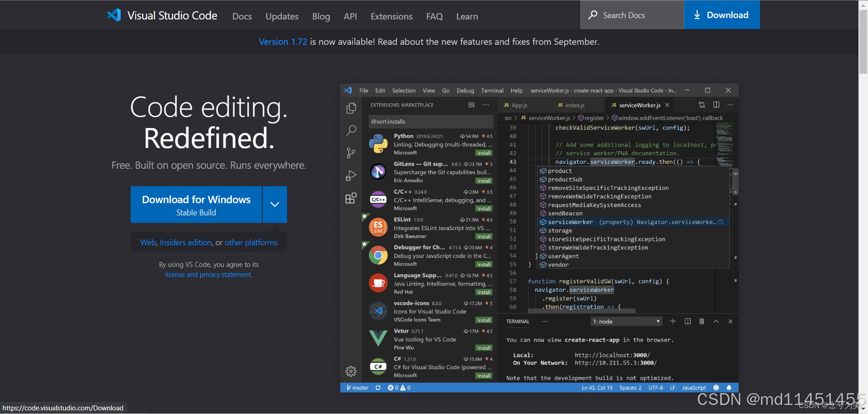Click Install for the vscode-icons extension
The height and width of the screenshot is (414, 868).
pos(484,320)
